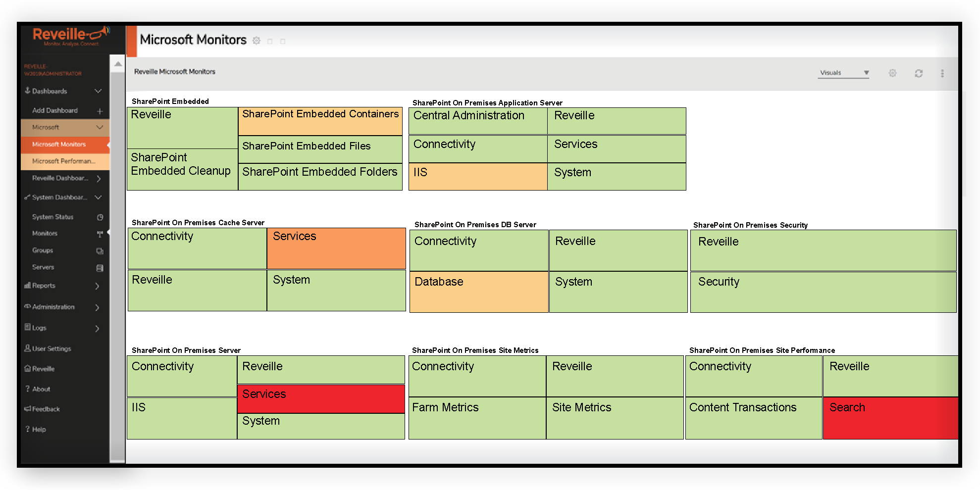Click the Reveille trumpet logo

point(70,36)
